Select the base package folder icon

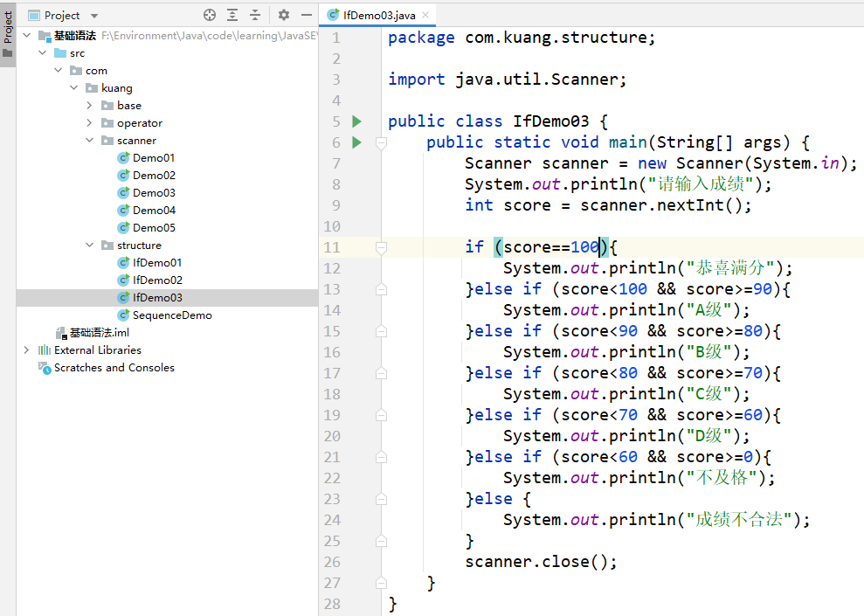(x=107, y=105)
